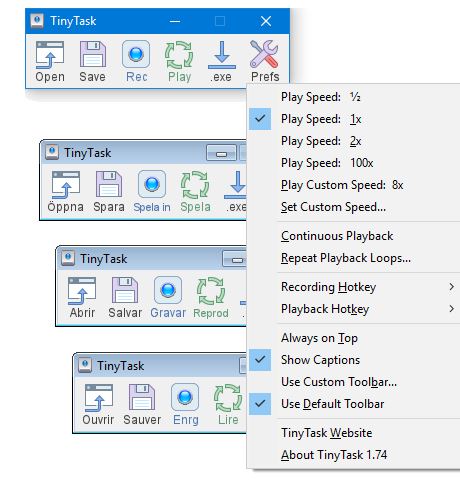
Task: Click the Sauver floppy icon
Action: (142, 397)
